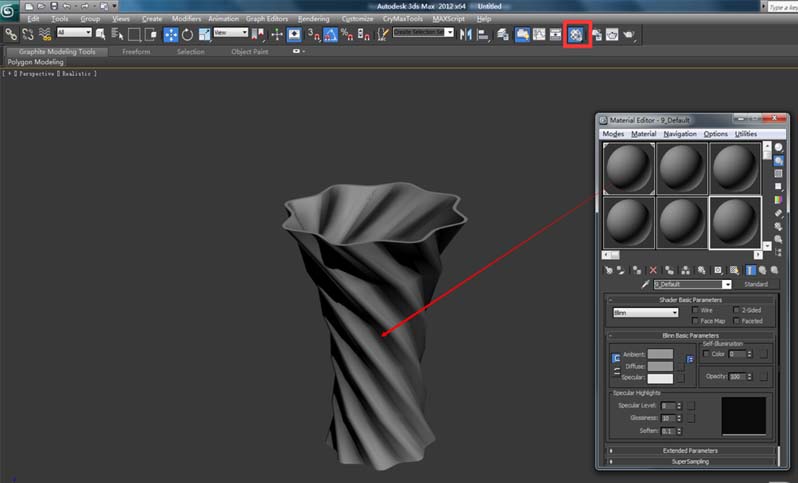Enable the Wire checkbox

pyautogui.click(x=696, y=310)
